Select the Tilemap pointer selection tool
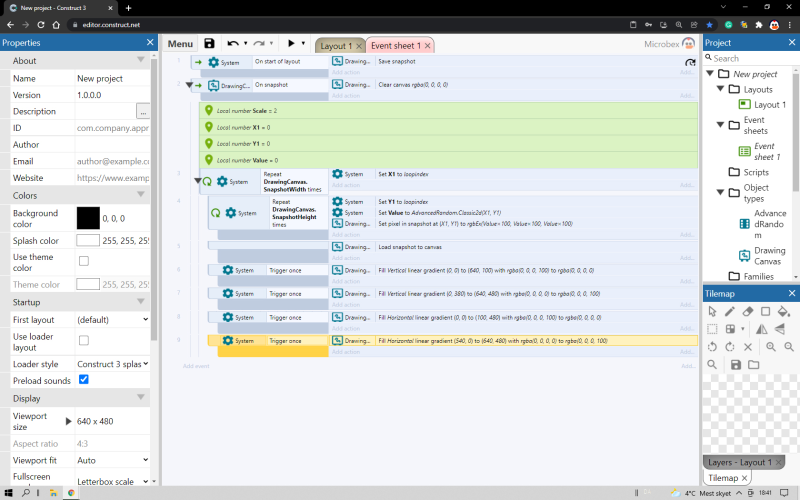800x500 pixels. [712, 311]
